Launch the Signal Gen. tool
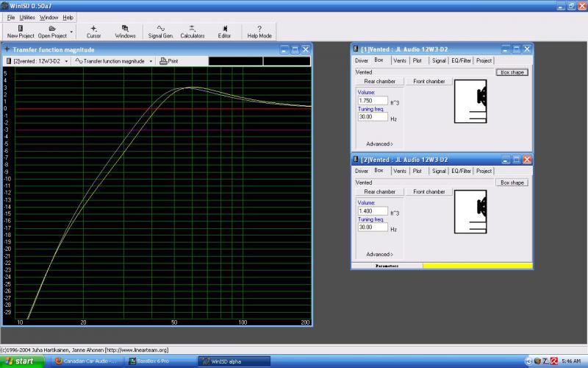This screenshot has height=368, width=588. pos(160,29)
